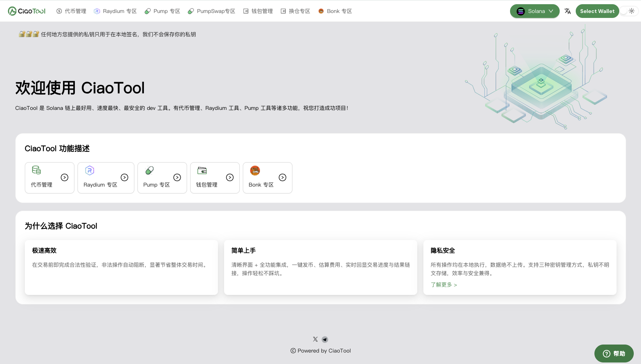Open the X (Twitter) social link

click(315, 339)
